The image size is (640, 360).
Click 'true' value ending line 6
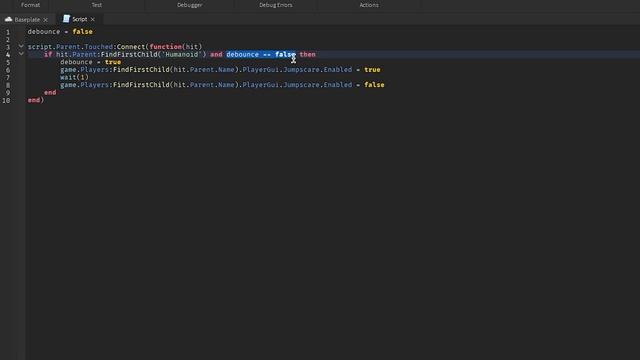[x=372, y=70]
